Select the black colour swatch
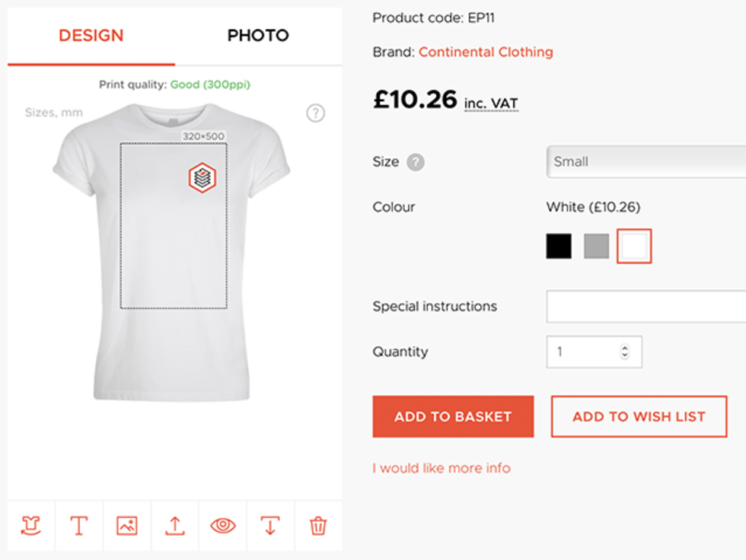This screenshot has width=746, height=560. tap(558, 246)
